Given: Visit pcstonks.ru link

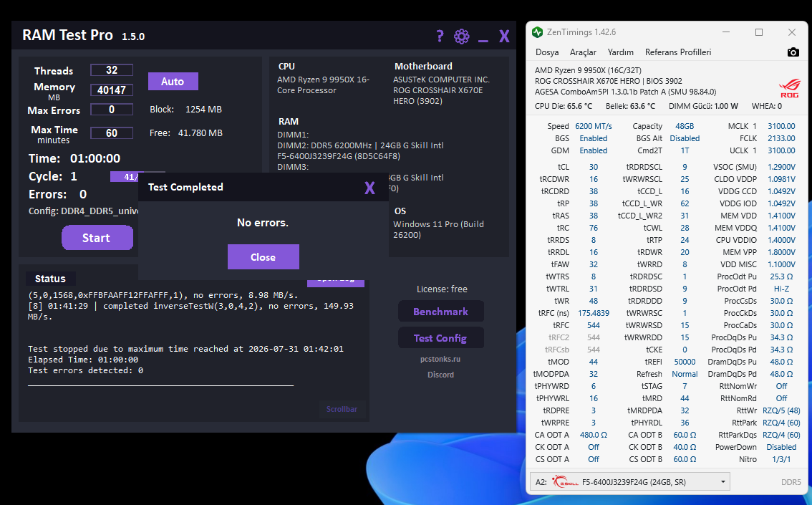Looking at the screenshot, I should (x=440, y=359).
